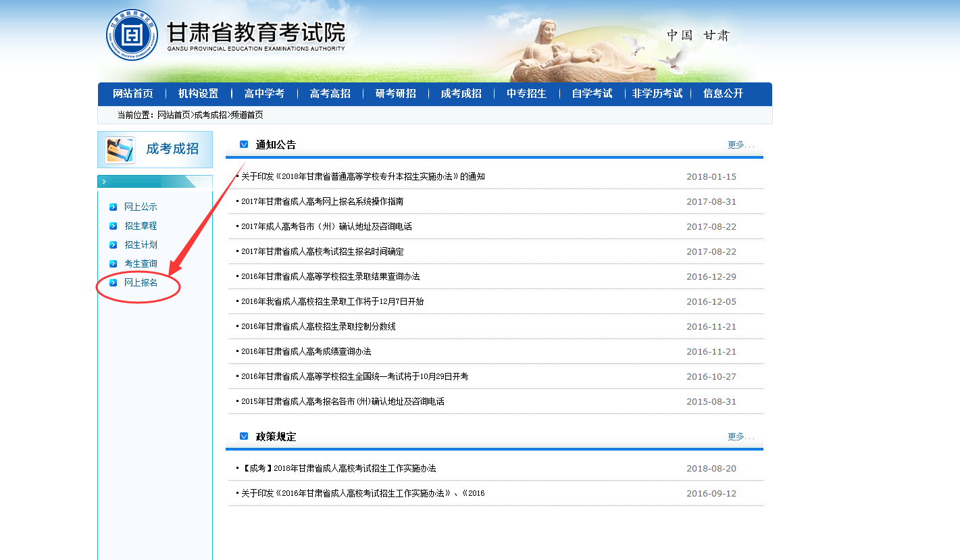Click 更多 link in 政策规定 section
960x560 pixels.
click(740, 436)
